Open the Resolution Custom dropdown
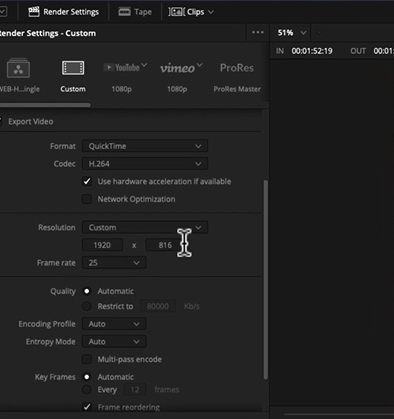 (145, 227)
